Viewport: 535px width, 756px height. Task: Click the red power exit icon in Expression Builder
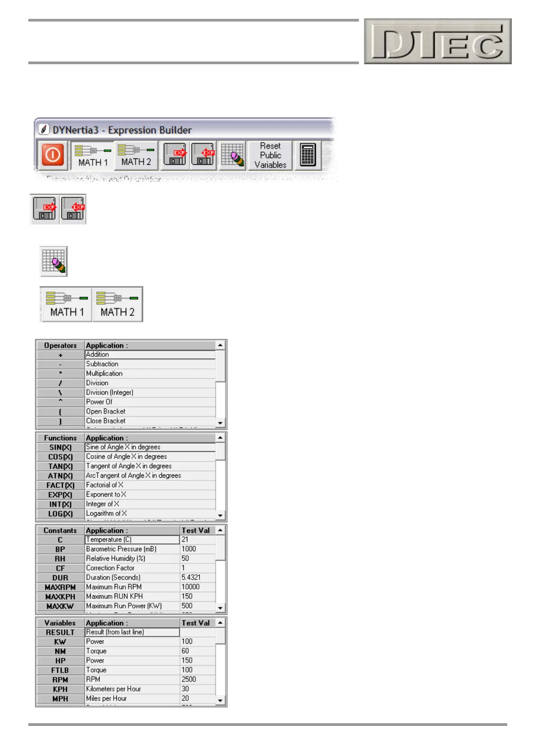pos(53,155)
